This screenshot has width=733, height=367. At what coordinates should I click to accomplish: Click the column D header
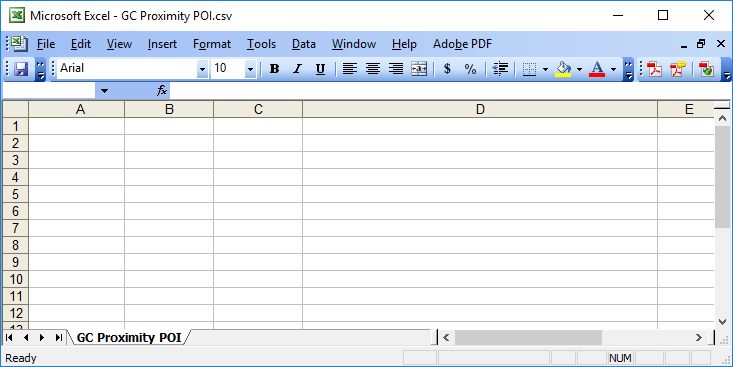(x=480, y=109)
